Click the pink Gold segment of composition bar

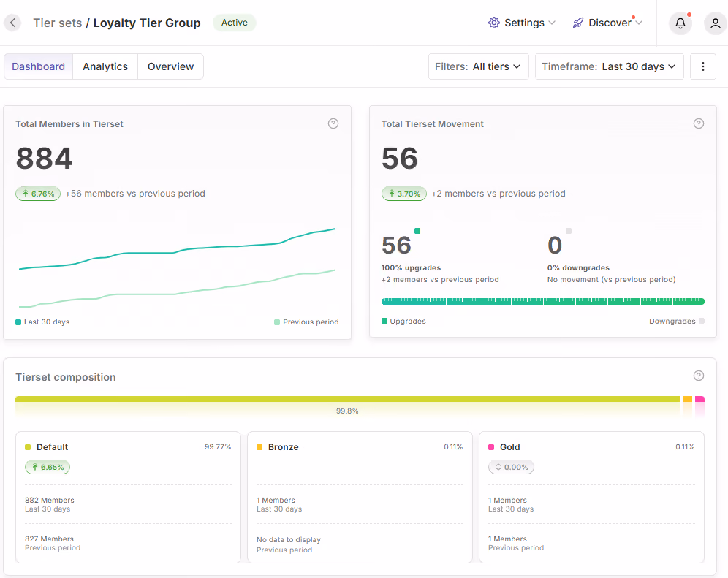(x=699, y=399)
